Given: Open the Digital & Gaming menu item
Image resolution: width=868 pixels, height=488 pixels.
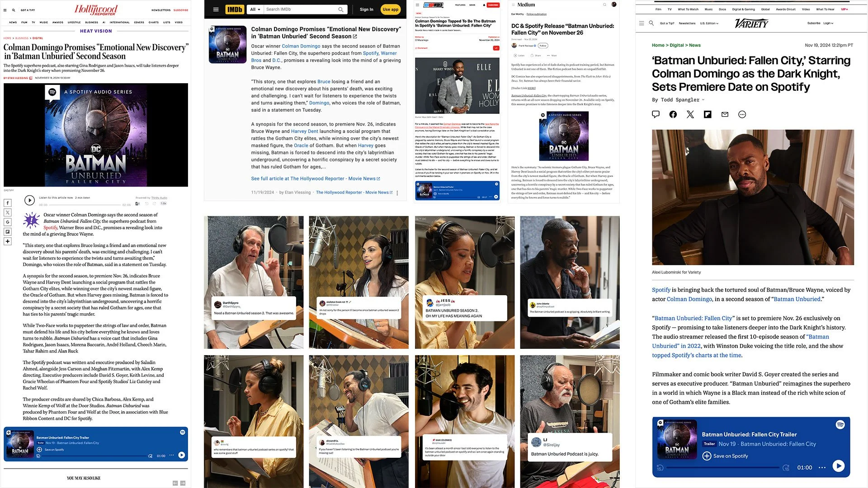Looking at the screenshot, I should tap(743, 9).
